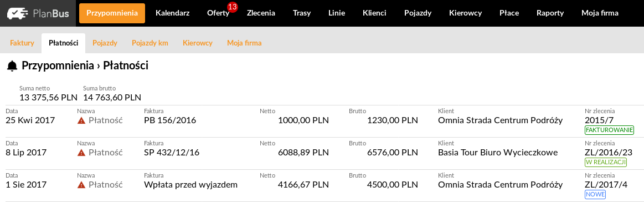Click the bell icon beside Przypomnienia heading
The height and width of the screenshot is (202, 644).
pos(12,65)
